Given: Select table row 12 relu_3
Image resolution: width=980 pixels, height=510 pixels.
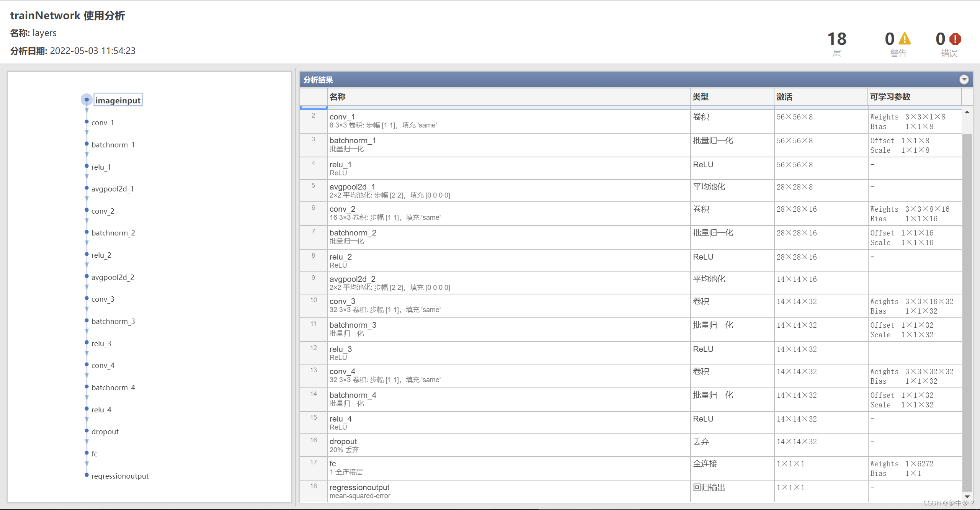Looking at the screenshot, I should point(631,353).
